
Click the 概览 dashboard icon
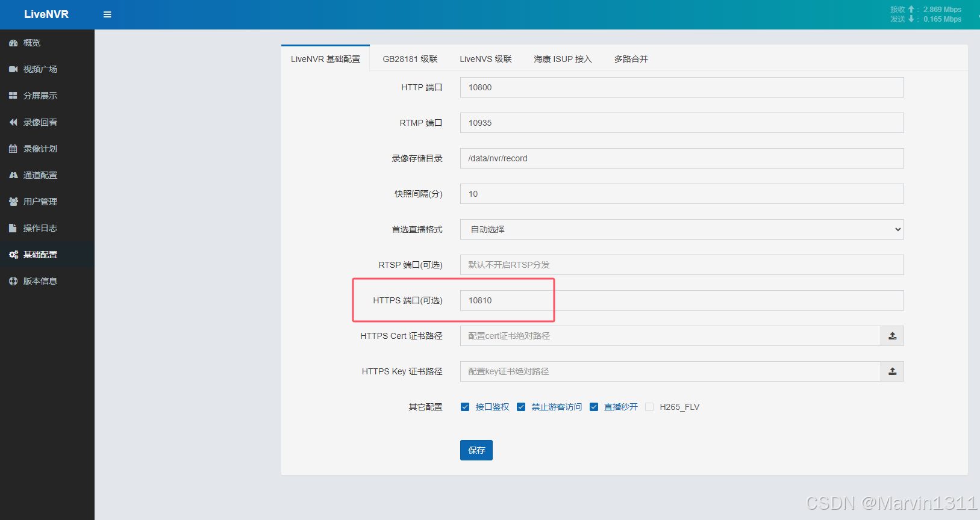13,43
